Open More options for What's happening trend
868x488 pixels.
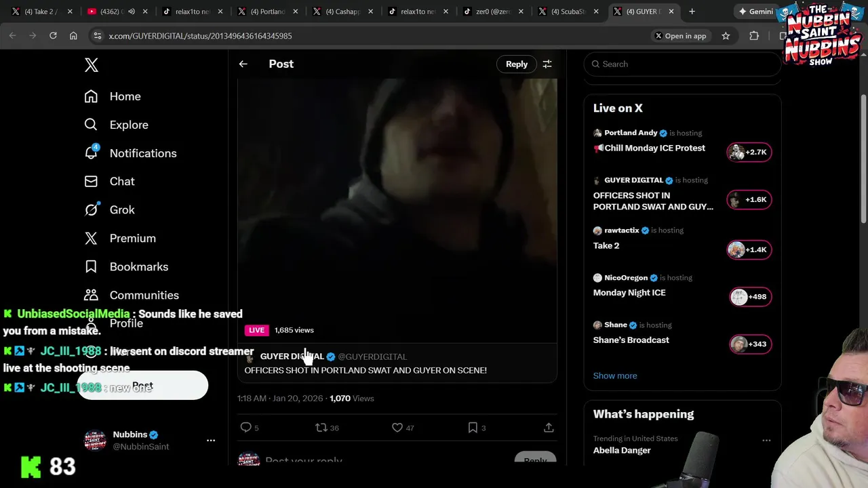point(766,440)
